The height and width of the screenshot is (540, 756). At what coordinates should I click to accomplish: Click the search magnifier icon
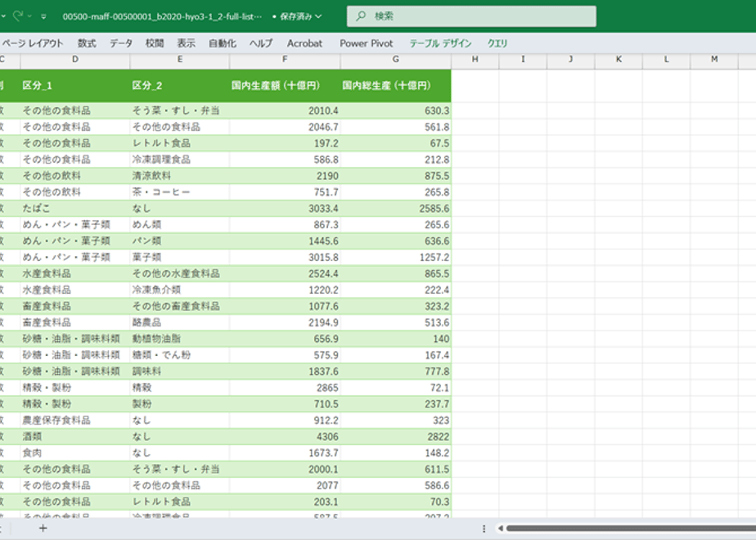pyautogui.click(x=361, y=16)
